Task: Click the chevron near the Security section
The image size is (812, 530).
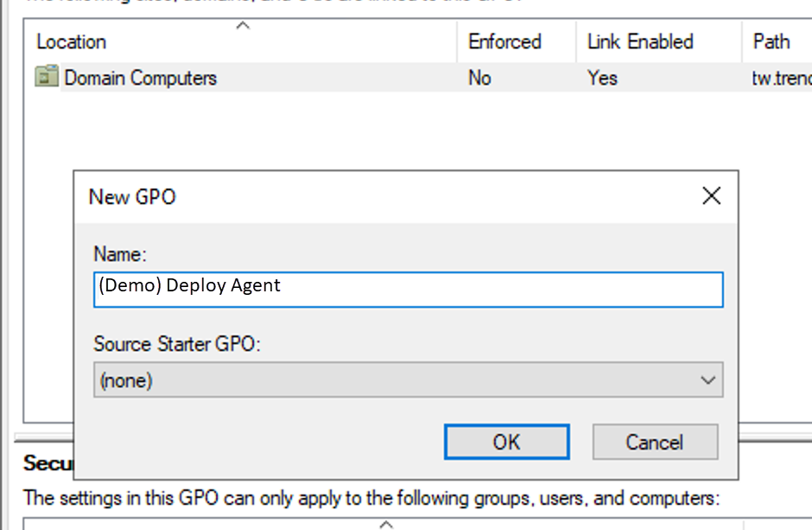Action: click(x=386, y=523)
